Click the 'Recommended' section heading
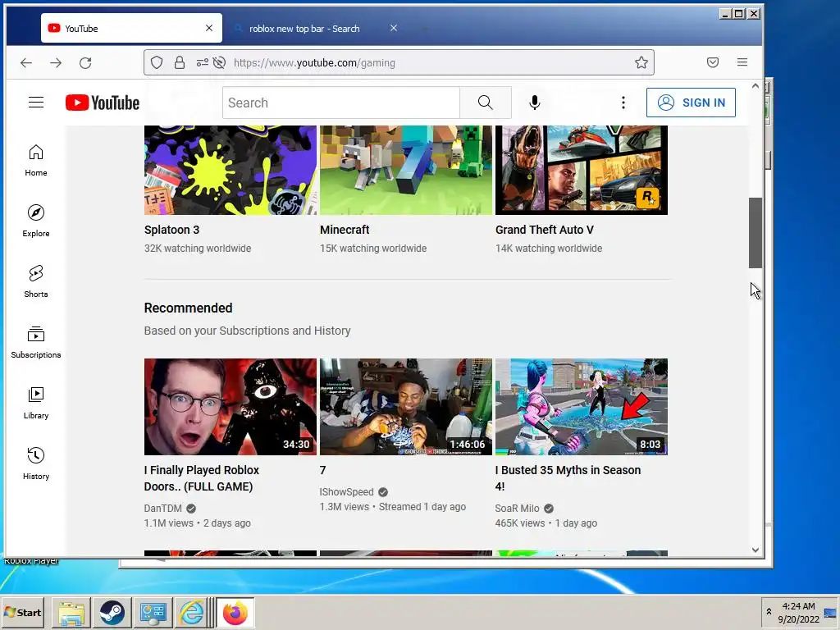This screenshot has width=840, height=630. pyautogui.click(x=188, y=308)
